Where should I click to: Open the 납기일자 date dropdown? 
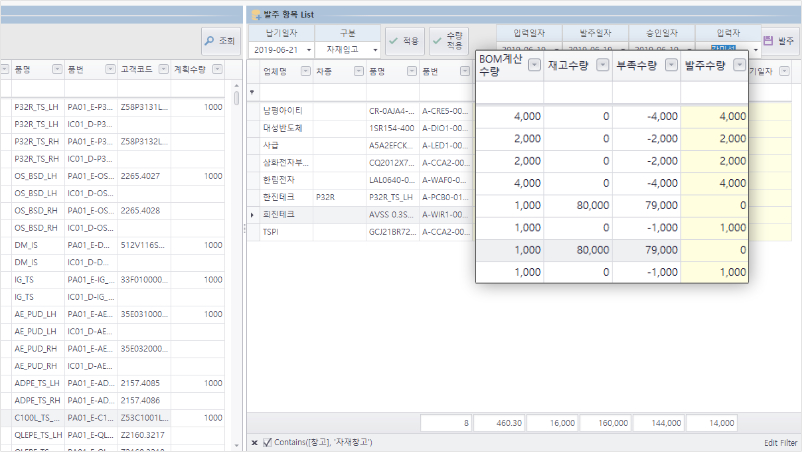pos(308,50)
